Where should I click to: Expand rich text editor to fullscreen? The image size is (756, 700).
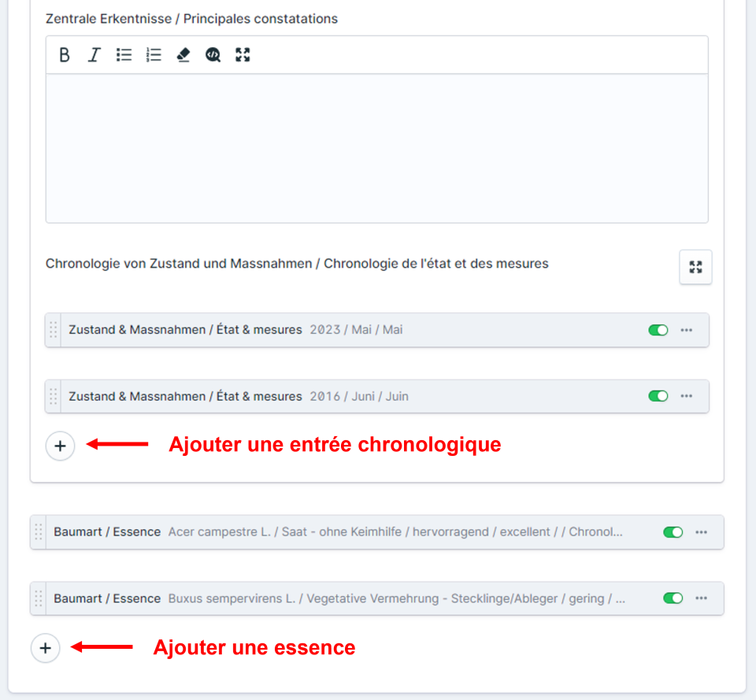pyautogui.click(x=243, y=55)
